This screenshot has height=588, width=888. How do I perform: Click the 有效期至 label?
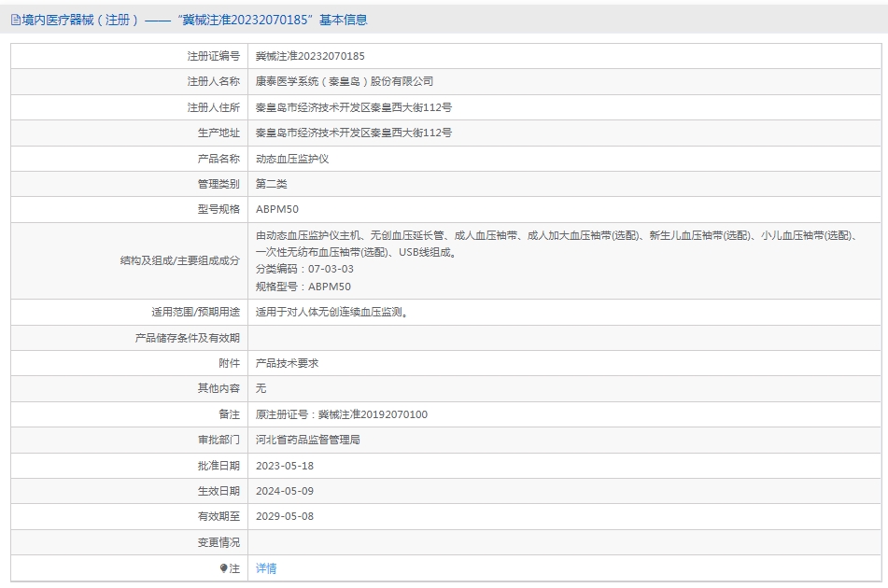218,516
